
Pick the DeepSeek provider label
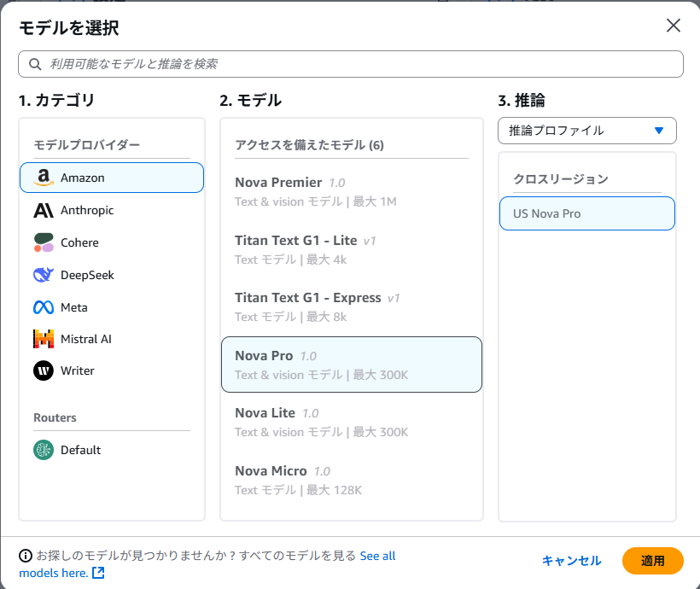87,275
